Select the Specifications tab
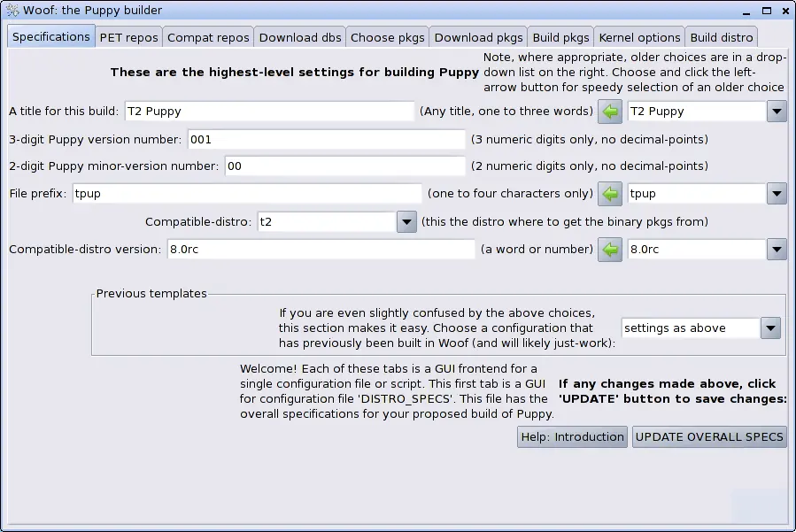This screenshot has height=532, width=796. 50,36
